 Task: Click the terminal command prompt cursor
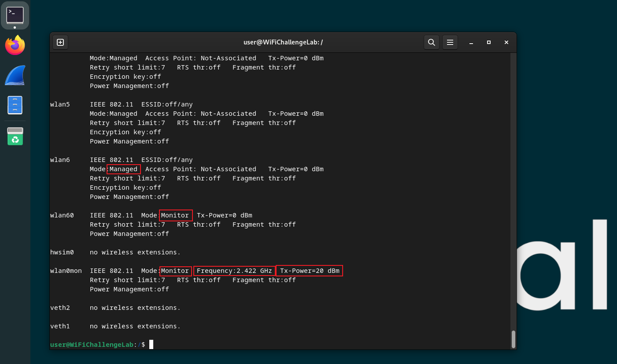[x=151, y=345]
